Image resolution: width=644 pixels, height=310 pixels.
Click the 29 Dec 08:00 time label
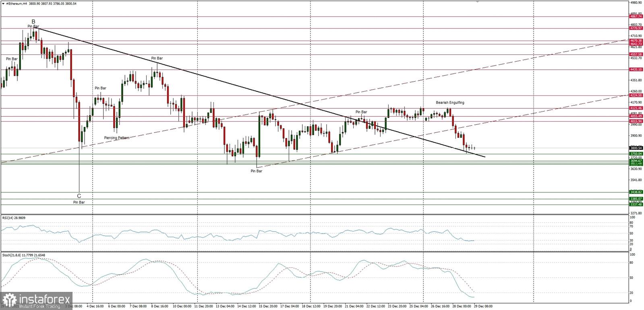click(483, 306)
